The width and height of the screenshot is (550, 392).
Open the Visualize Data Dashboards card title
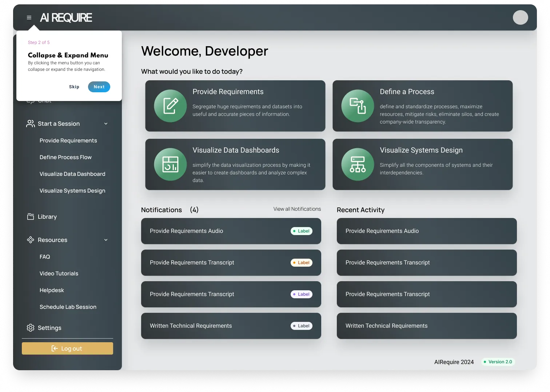tap(236, 150)
